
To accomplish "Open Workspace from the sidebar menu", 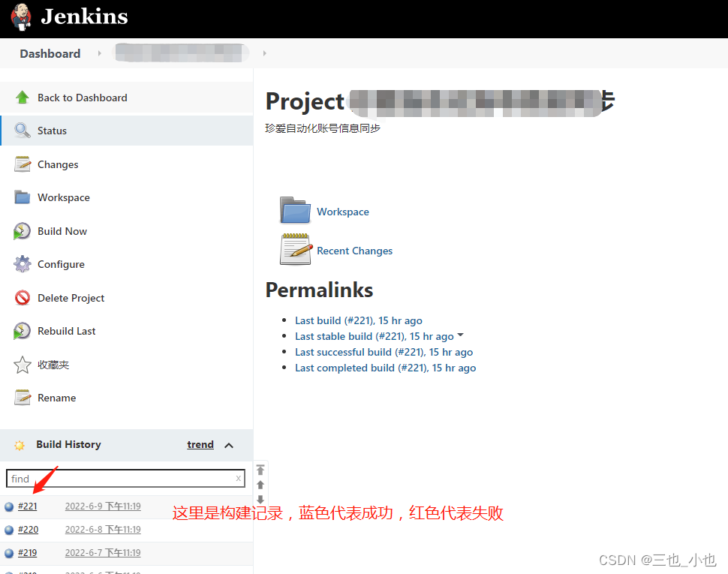I will click(64, 197).
